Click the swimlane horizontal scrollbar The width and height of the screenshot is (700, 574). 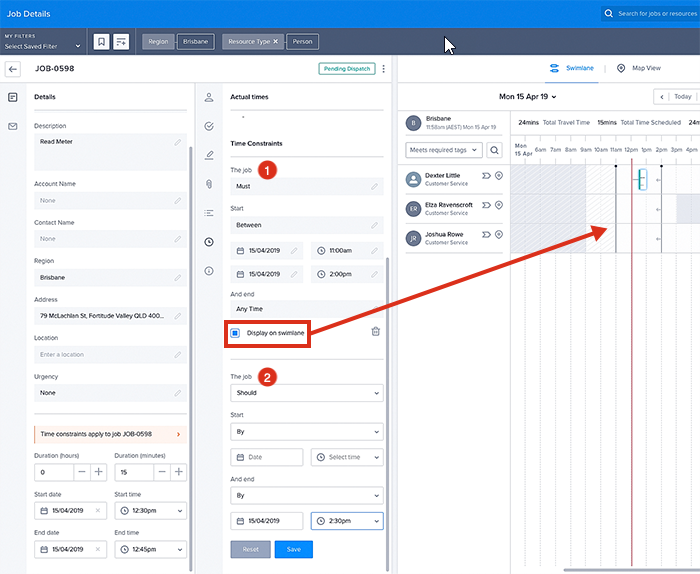(631, 570)
